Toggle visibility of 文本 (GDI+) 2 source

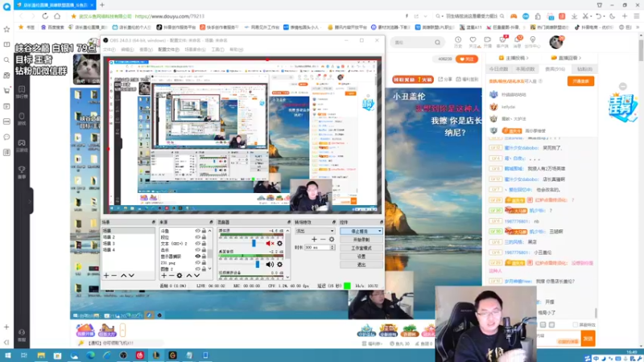pyautogui.click(x=197, y=244)
